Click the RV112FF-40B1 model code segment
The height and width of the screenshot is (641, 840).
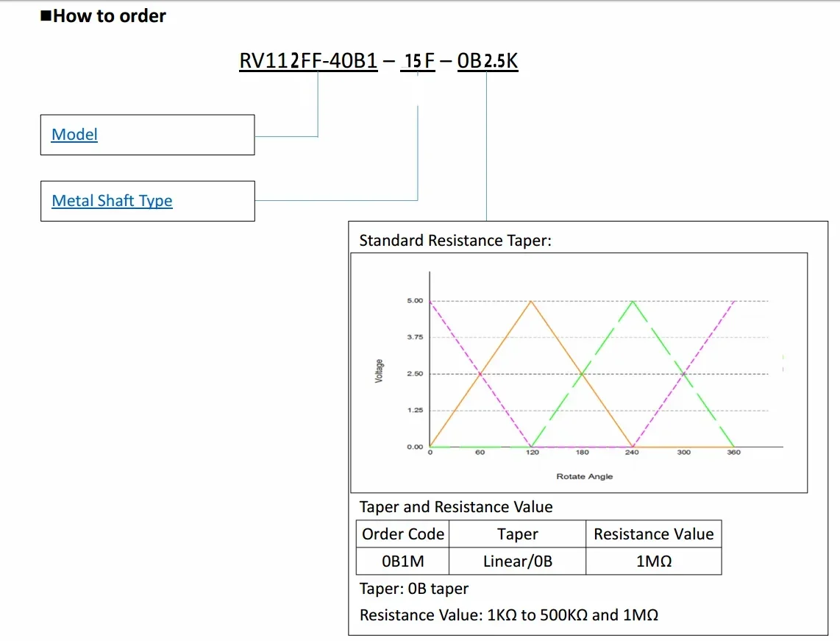click(308, 61)
